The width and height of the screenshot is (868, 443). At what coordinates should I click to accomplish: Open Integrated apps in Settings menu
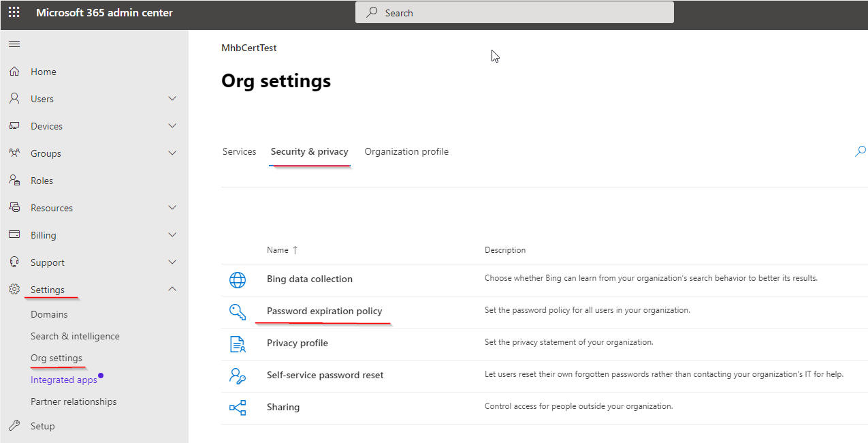[64, 380]
